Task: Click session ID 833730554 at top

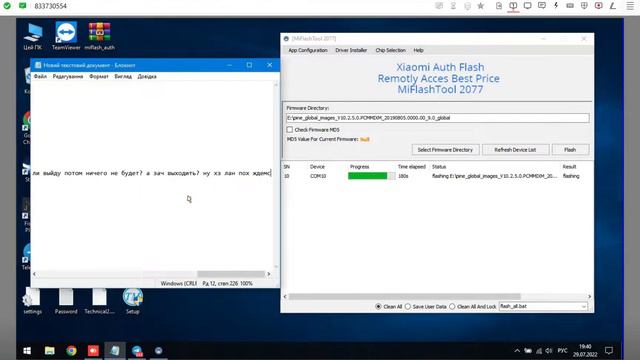Action: [x=50, y=6]
